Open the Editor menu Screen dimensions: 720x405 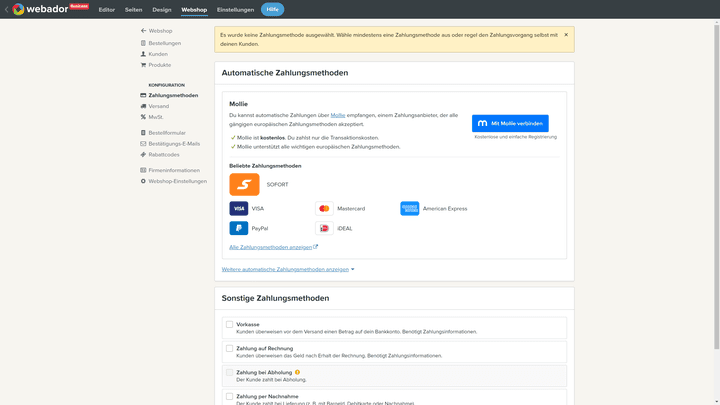[107, 10]
